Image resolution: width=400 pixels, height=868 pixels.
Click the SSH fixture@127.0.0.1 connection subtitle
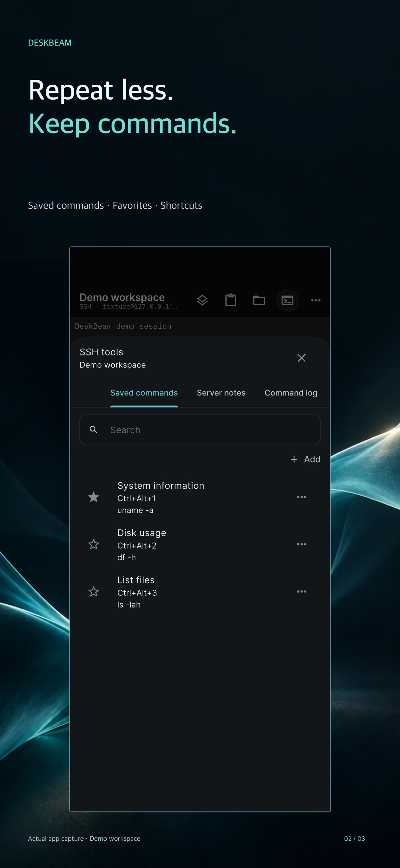coord(128,306)
